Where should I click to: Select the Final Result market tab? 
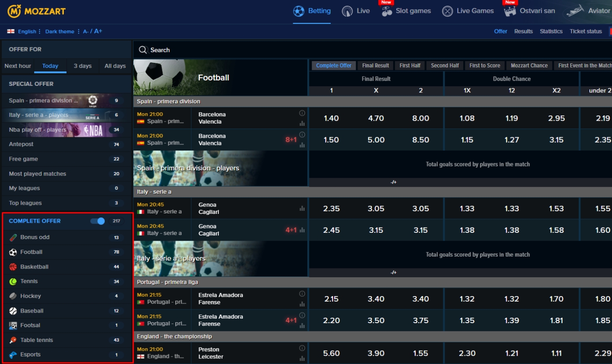[376, 66]
